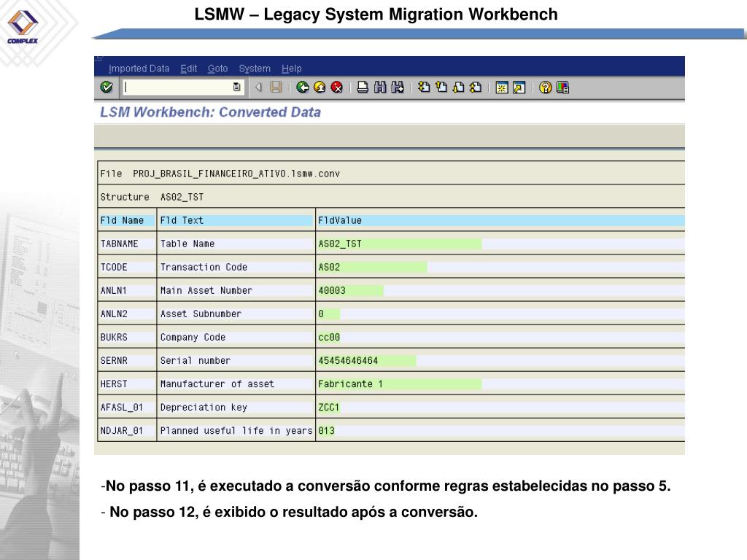Click the Complex company logo
747x560 pixels.
[x=23, y=27]
